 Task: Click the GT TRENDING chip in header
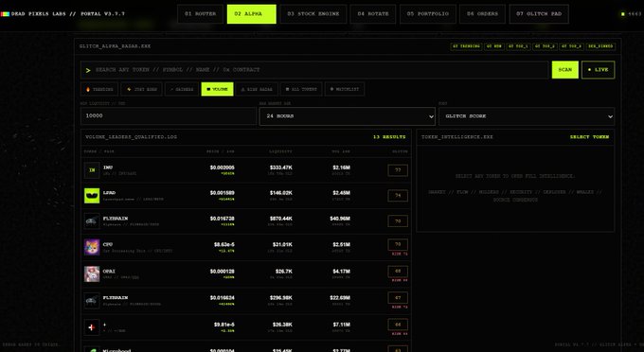466,46
